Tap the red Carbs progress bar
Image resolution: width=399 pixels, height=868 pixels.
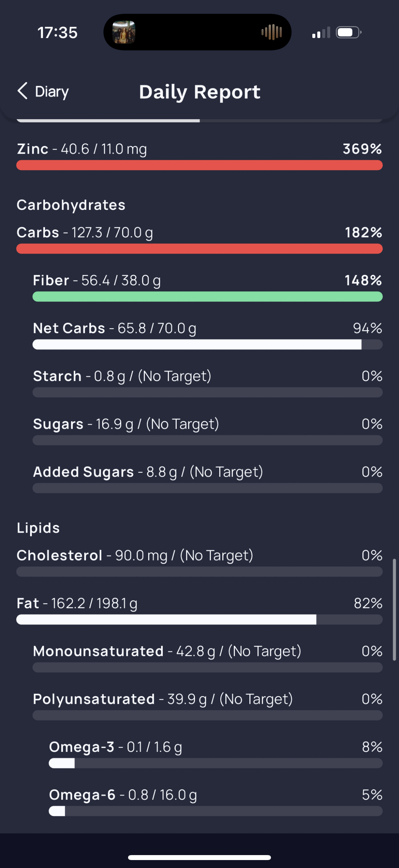point(199,249)
